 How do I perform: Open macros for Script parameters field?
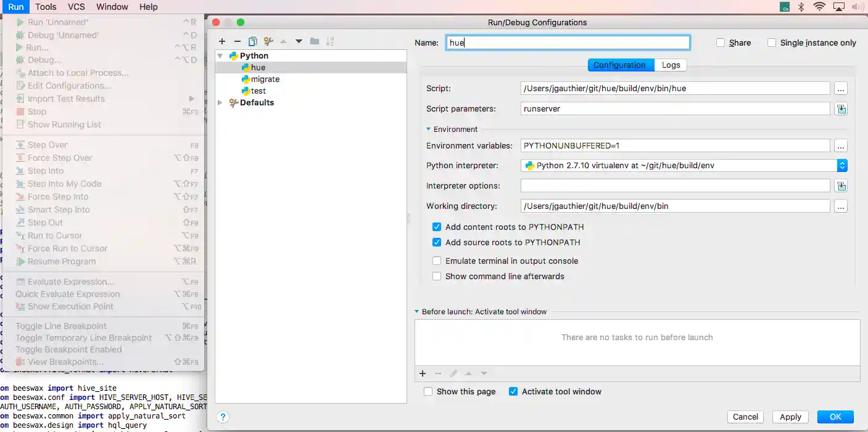coord(841,108)
